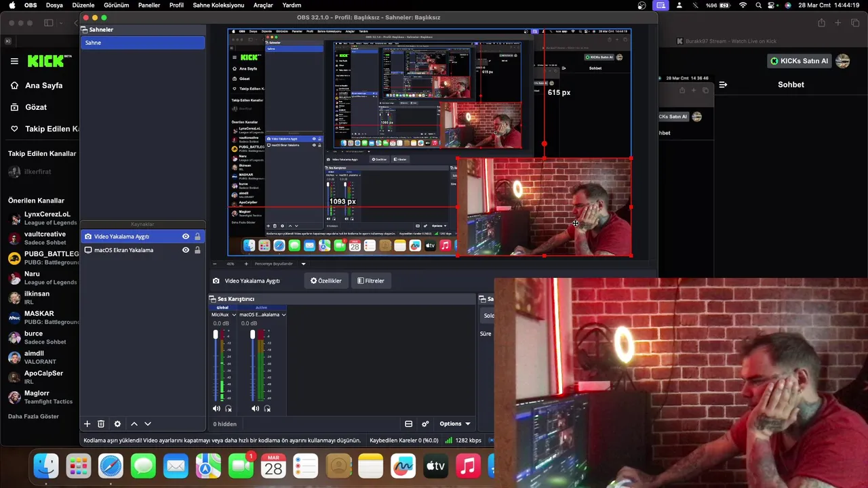
Task: Hide the Video Yakalama Aygıtı source
Action: pos(186,237)
